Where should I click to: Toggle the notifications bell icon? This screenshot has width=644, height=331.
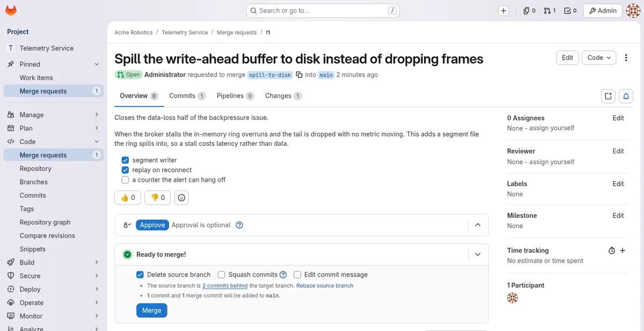pyautogui.click(x=626, y=96)
